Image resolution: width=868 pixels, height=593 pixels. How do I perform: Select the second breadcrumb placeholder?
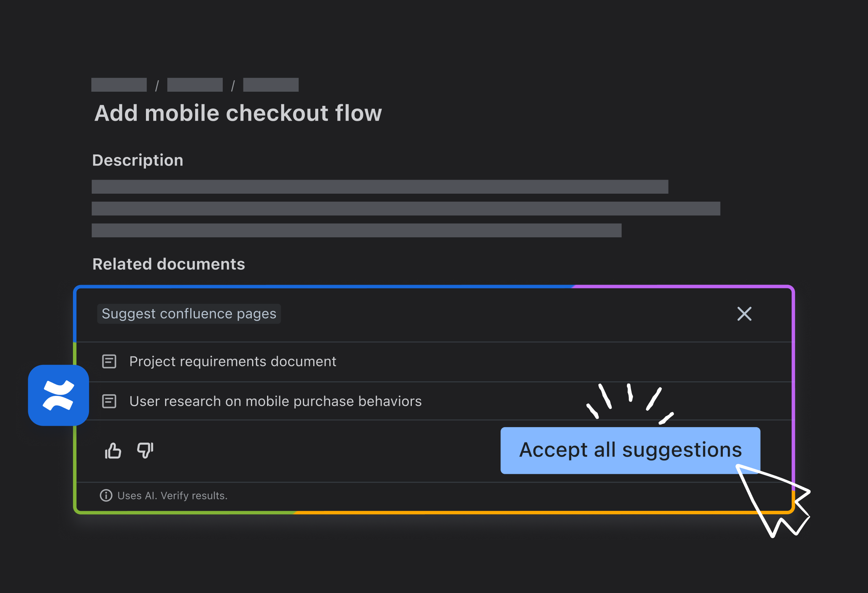click(195, 85)
